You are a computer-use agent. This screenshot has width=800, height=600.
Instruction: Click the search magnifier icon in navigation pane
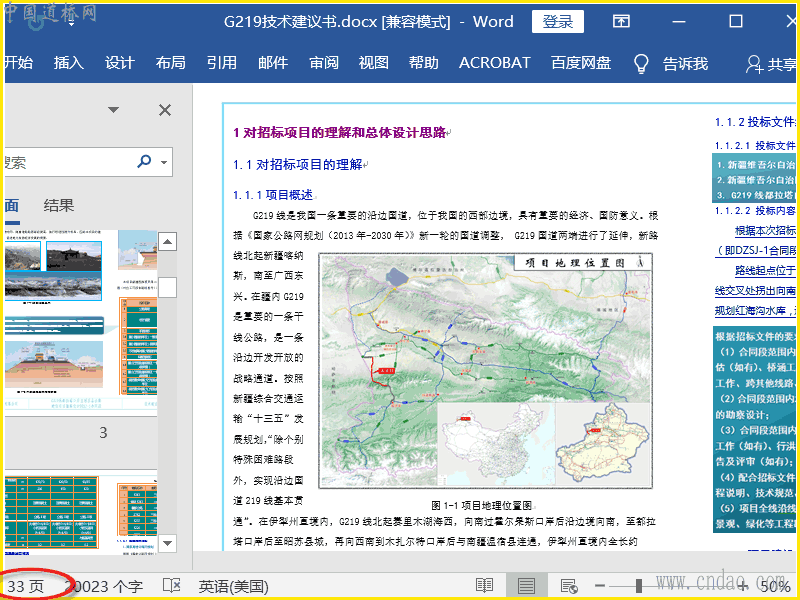click(144, 161)
